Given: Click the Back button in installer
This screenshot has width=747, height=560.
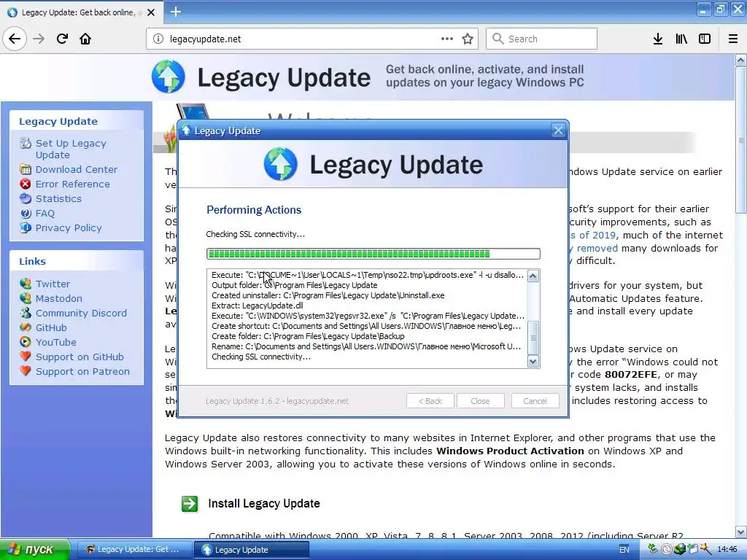Looking at the screenshot, I should 430,401.
